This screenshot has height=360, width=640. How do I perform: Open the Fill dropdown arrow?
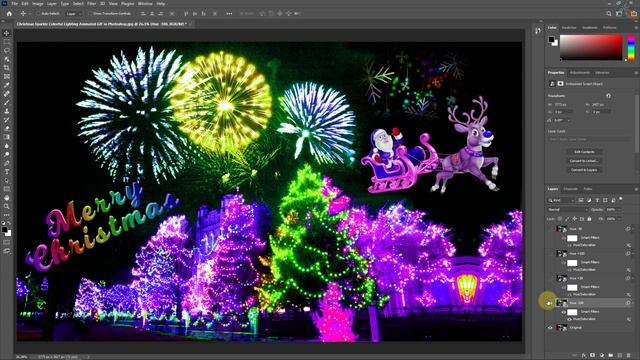pos(620,219)
